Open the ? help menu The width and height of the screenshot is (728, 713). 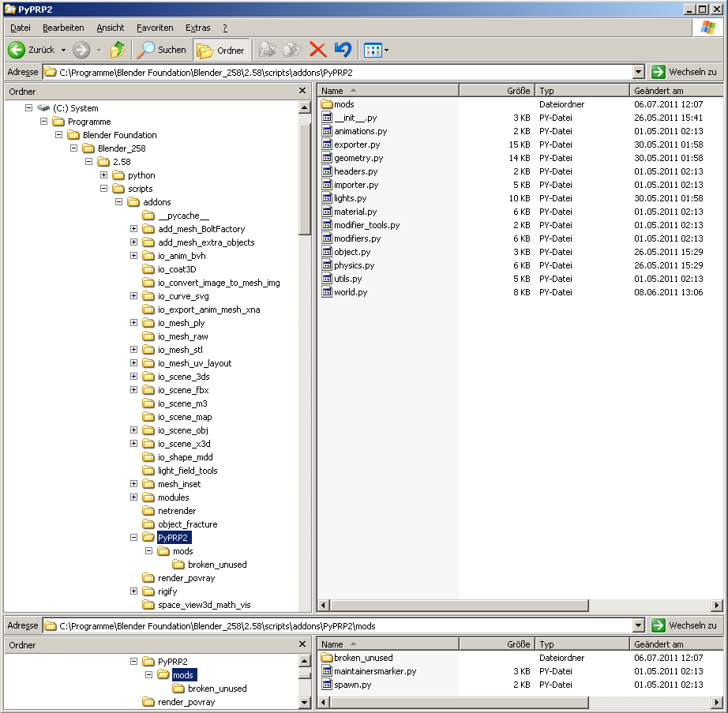[x=225, y=28]
